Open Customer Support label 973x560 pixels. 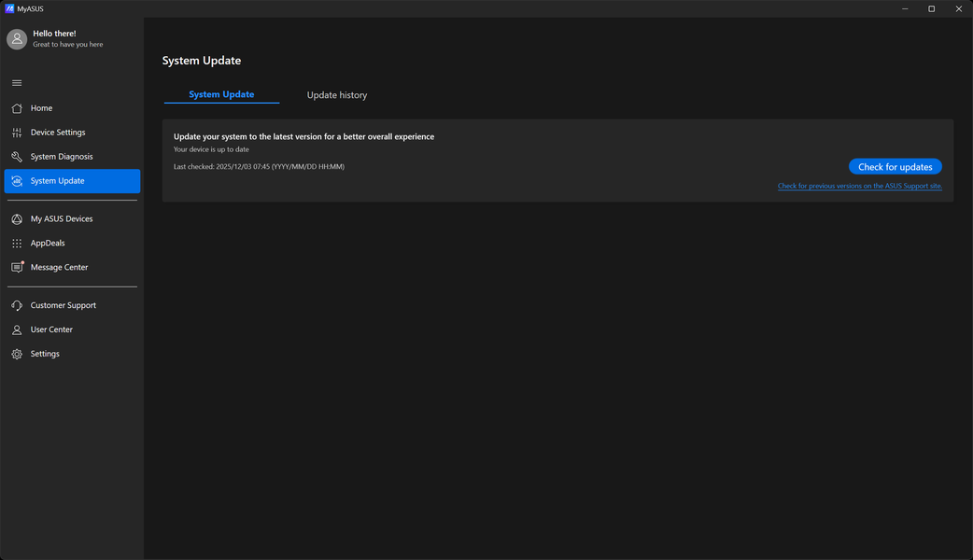63,305
